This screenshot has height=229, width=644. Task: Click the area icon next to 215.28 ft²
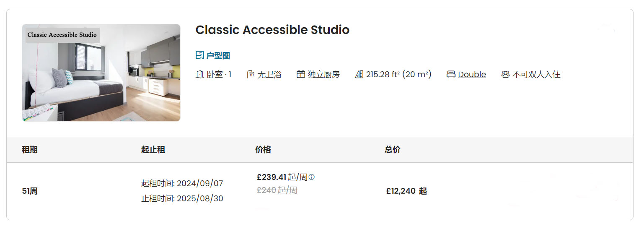click(x=359, y=75)
